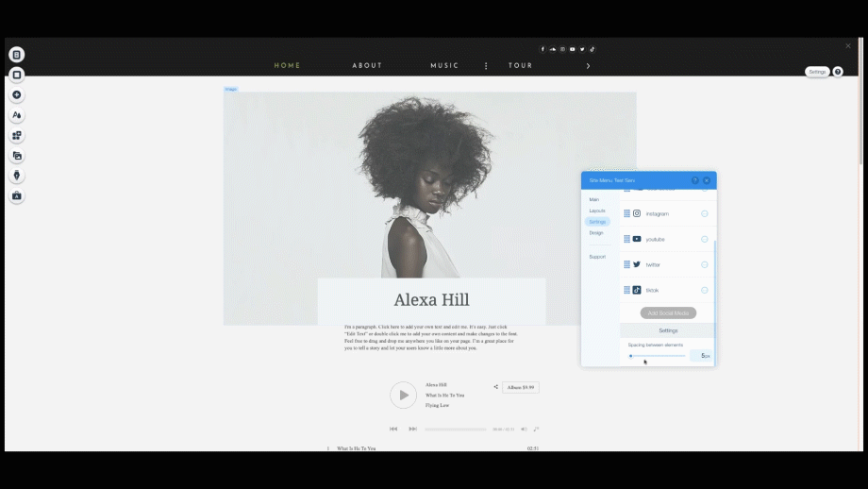Switch to the Design tab in panel
868x489 pixels.
(596, 232)
